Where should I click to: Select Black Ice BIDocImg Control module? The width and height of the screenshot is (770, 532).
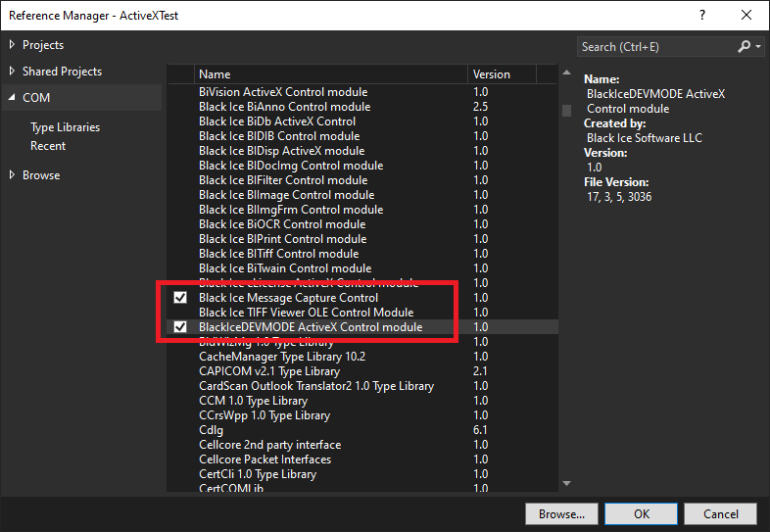[361, 166]
